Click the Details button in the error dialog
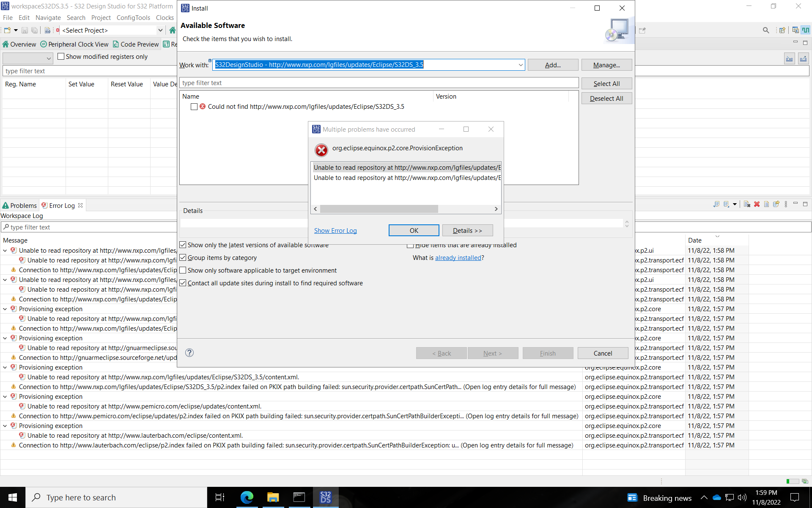 467,230
